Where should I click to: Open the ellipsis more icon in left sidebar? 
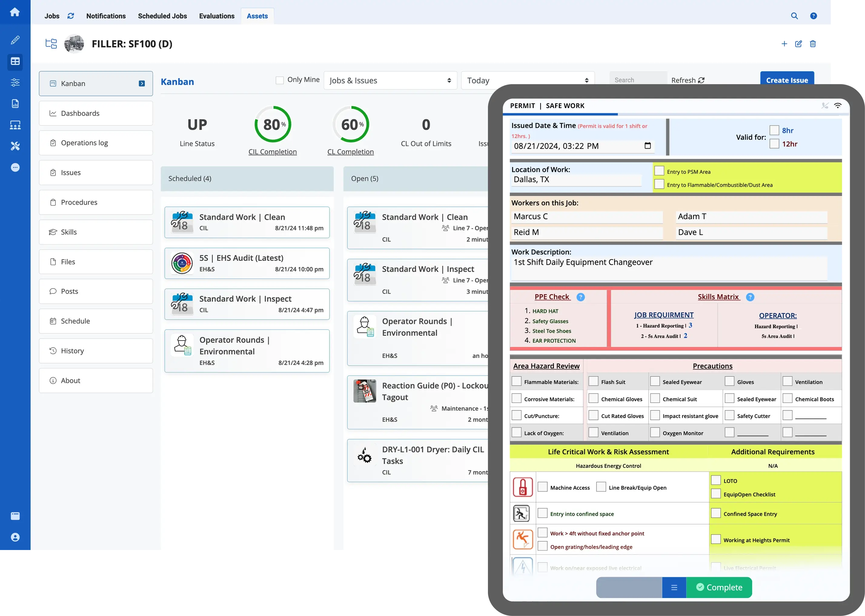(15, 167)
